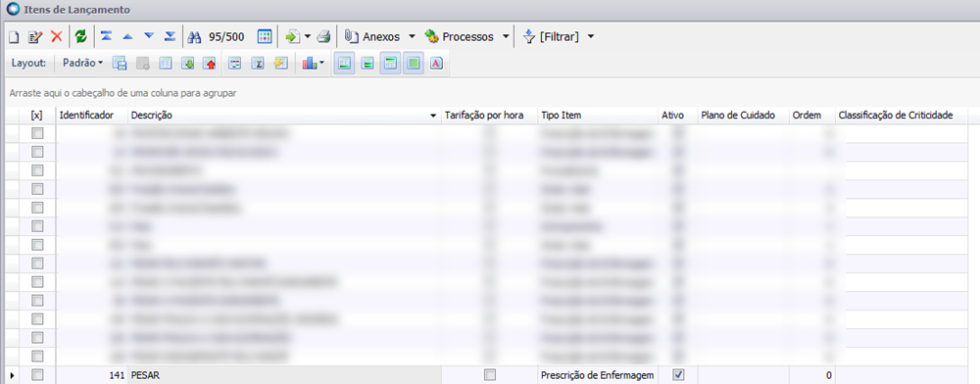Uncheck the Ativo checkbox in PESAR row
This screenshot has width=980, height=384.
(x=679, y=374)
